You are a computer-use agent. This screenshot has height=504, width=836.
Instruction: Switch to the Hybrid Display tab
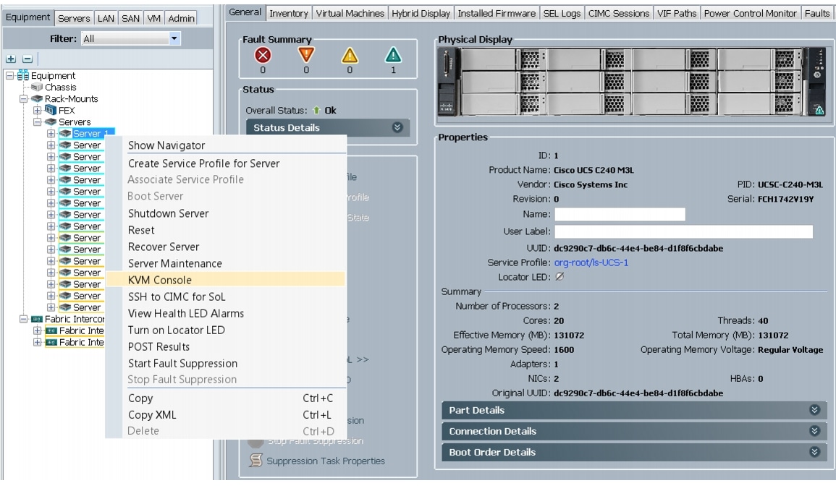point(421,13)
